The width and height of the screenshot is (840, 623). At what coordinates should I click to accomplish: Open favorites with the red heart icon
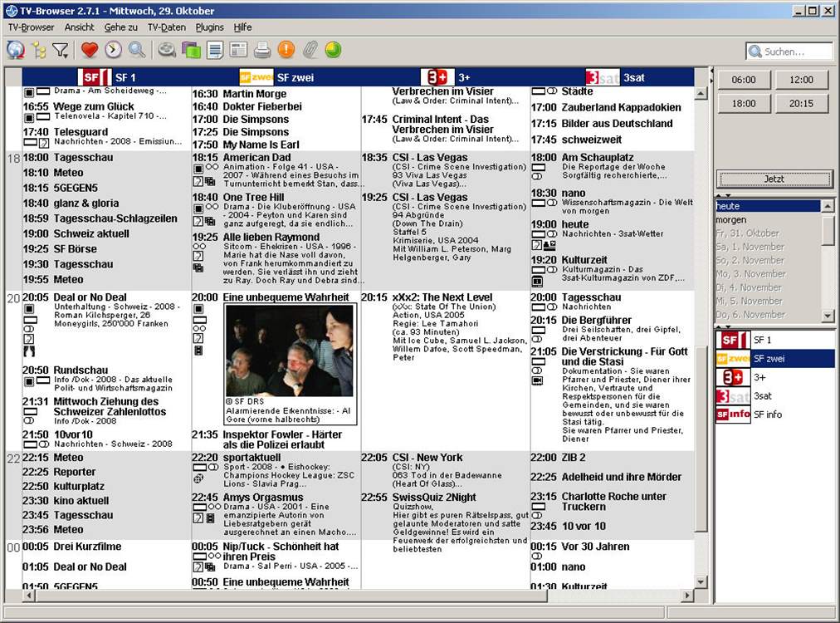[x=90, y=51]
